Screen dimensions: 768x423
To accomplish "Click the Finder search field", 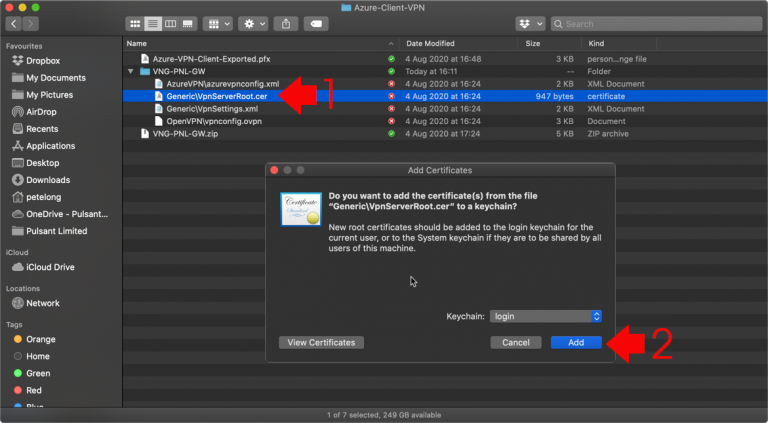I will (657, 24).
